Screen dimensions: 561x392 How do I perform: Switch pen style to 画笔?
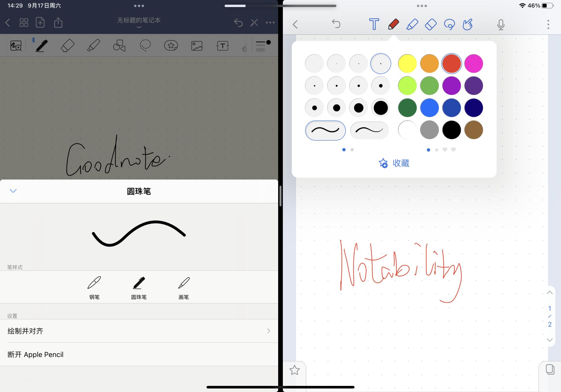coord(183,287)
